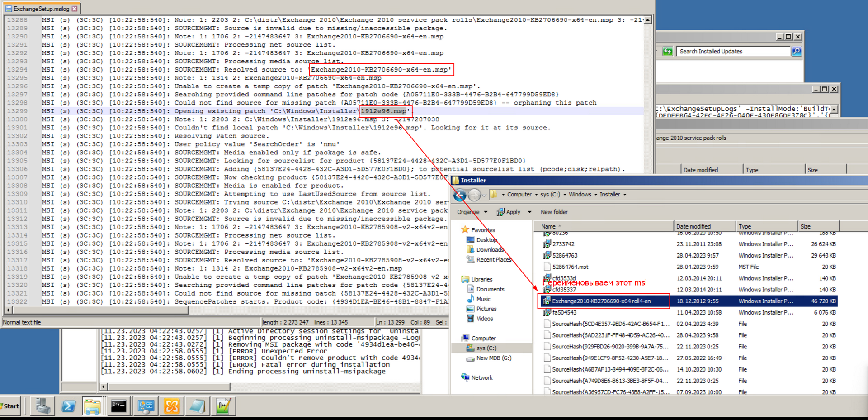
Task: Switch to Notepad++ in the taskbar
Action: 223,406
